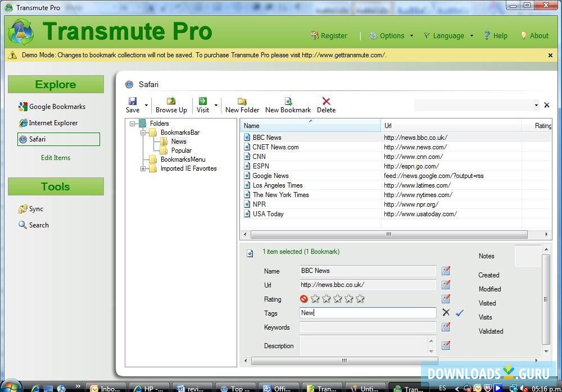This screenshot has width=562, height=392.
Task: Click the Save toolbar icon
Action: (x=133, y=102)
